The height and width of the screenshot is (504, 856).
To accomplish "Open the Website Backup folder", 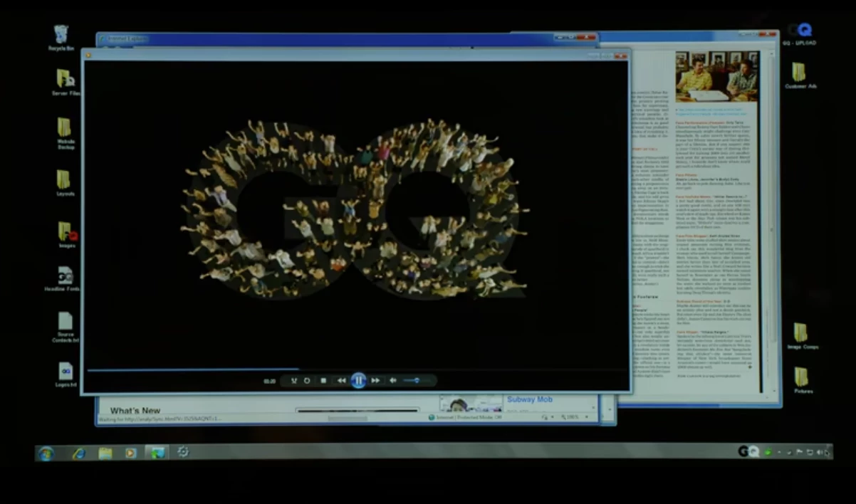I will [65, 132].
